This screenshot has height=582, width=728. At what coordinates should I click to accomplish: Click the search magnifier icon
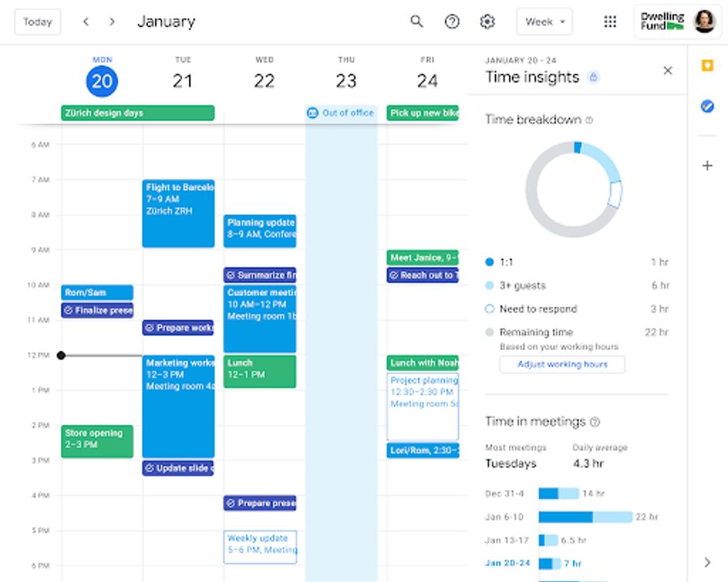[x=416, y=21]
